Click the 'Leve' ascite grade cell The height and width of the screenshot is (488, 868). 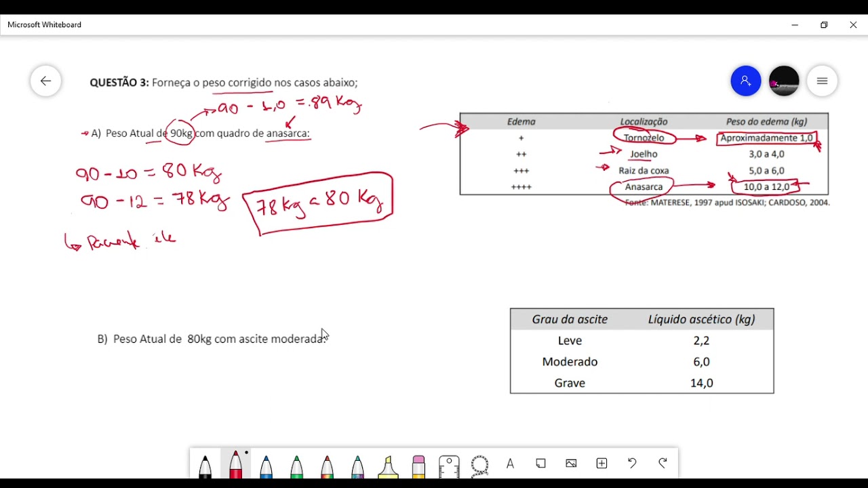(570, 341)
